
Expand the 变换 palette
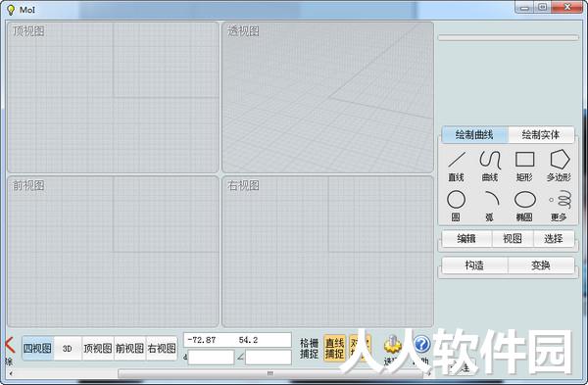point(541,265)
